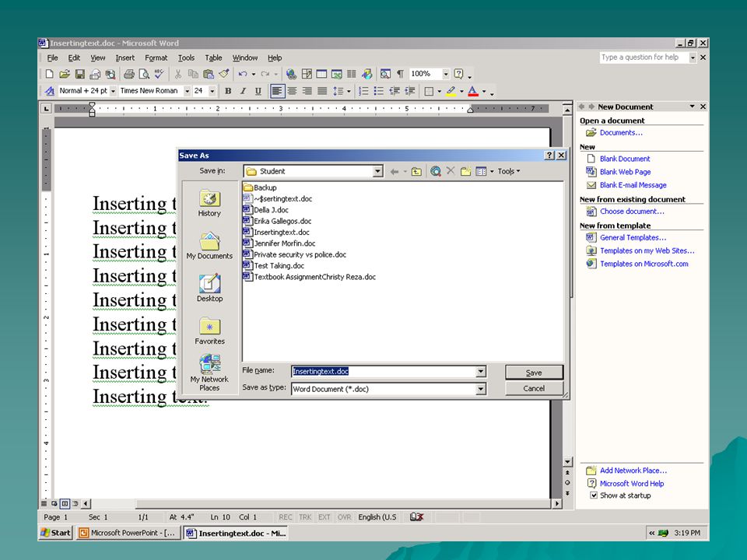Click the General Templates link
The width and height of the screenshot is (747, 560).
(x=633, y=237)
